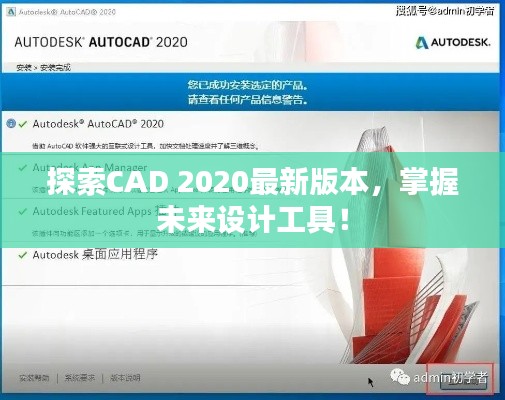Click the green checkmark beside Autodesk Featured Apps
Viewport: 505px width, 400px height.
point(23,212)
